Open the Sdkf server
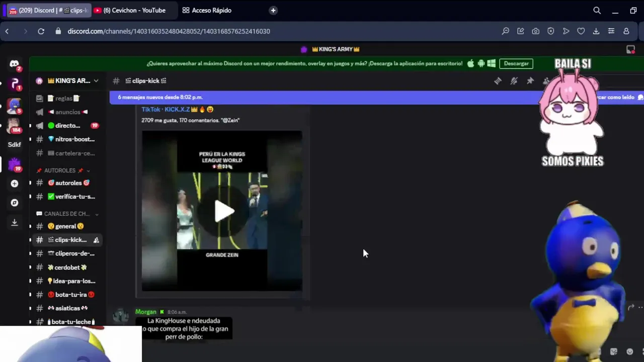The width and height of the screenshot is (644, 362). [14, 145]
